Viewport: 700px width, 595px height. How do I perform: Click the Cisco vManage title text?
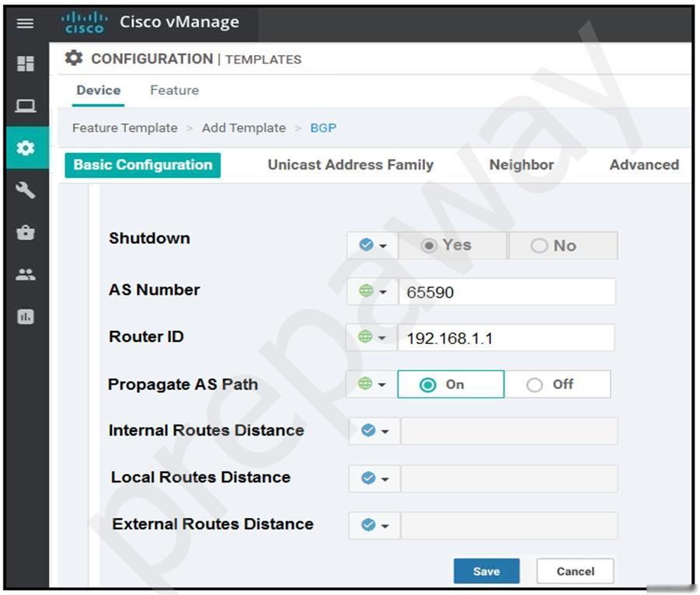[x=179, y=22]
